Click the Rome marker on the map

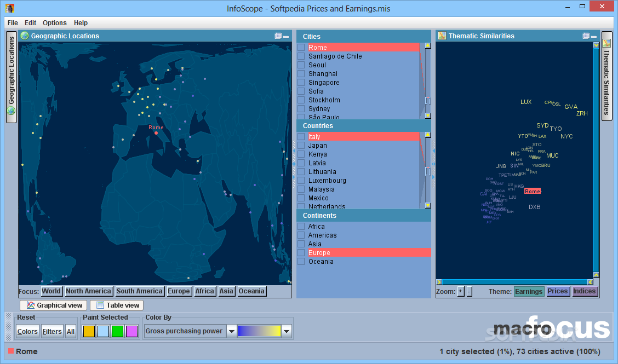point(156,133)
